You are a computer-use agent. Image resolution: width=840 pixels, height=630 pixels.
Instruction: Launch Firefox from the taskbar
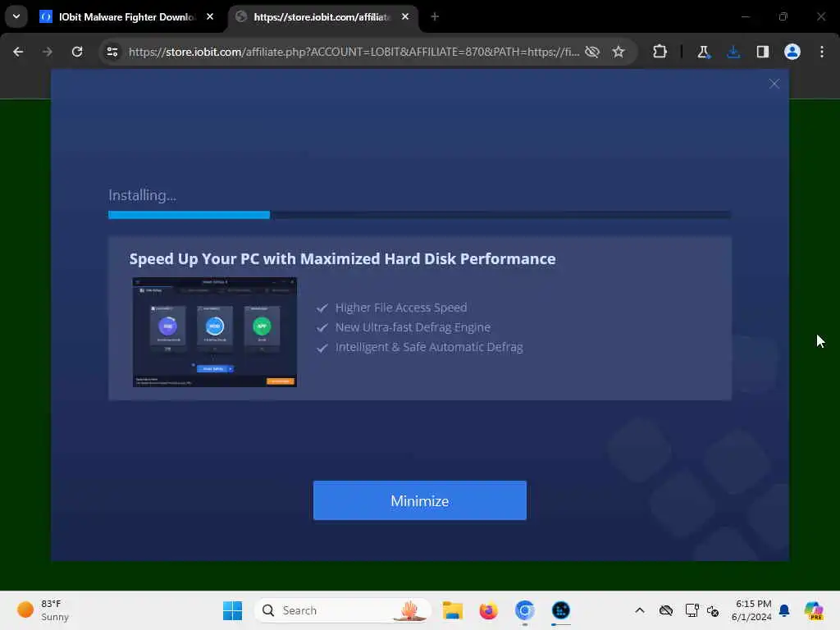[489, 610]
